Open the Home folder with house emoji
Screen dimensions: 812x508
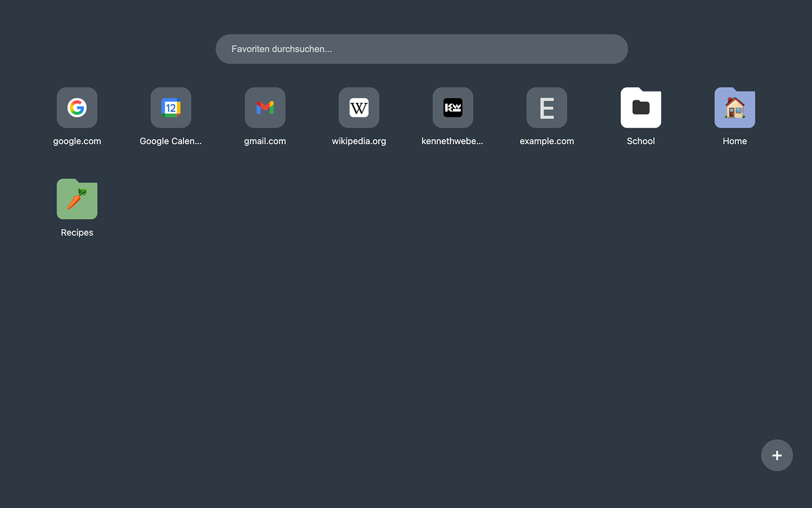click(x=735, y=107)
